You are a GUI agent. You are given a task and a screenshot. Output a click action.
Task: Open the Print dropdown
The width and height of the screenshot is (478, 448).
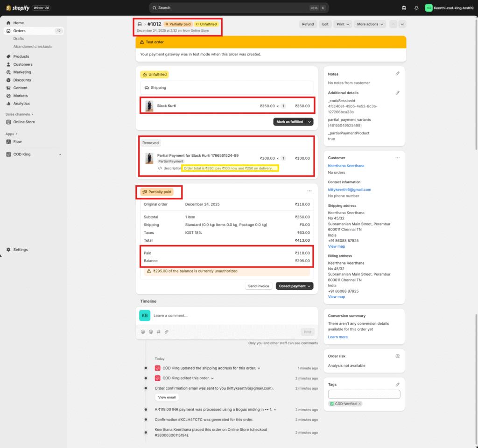[x=342, y=24]
